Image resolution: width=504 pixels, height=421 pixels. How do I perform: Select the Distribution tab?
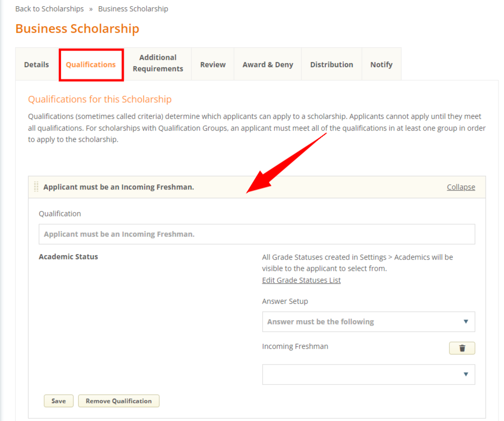[332, 64]
